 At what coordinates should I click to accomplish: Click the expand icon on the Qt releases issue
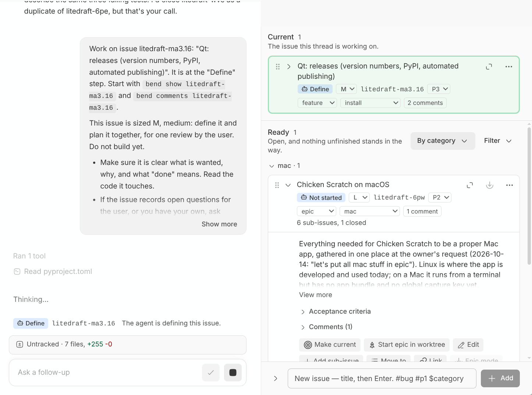[489, 67]
